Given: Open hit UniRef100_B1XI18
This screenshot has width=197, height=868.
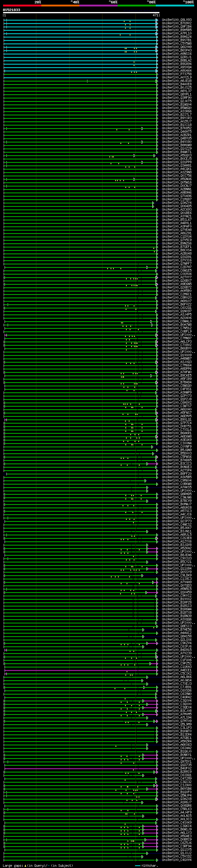Looking at the screenshot, I should (177, 125).
